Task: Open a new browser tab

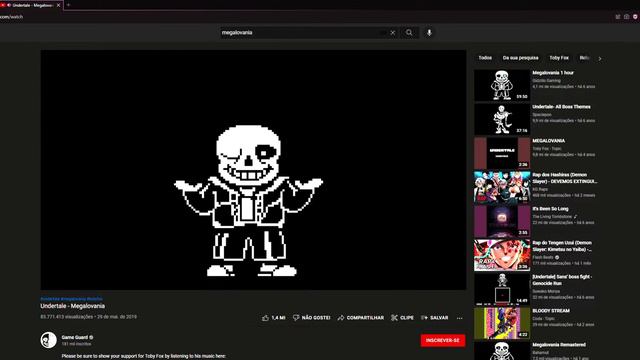Action: [x=68, y=5]
